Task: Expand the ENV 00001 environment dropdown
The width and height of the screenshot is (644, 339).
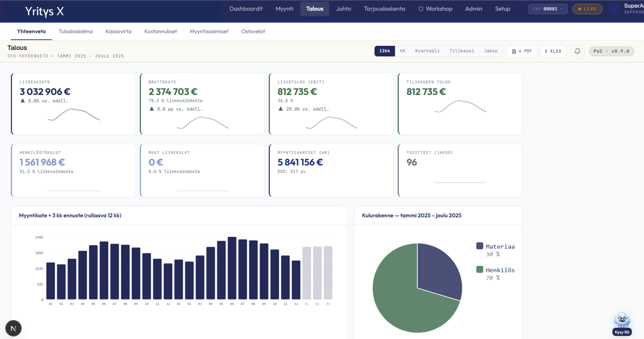Action: pyautogui.click(x=548, y=9)
